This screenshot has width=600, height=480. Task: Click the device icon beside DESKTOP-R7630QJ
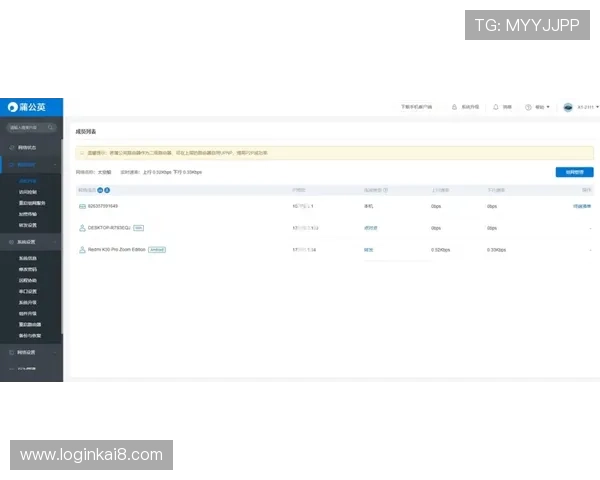click(82, 227)
